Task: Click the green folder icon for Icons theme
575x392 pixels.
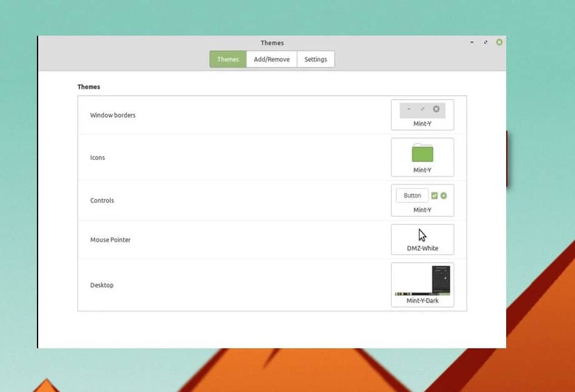Action: coord(422,153)
